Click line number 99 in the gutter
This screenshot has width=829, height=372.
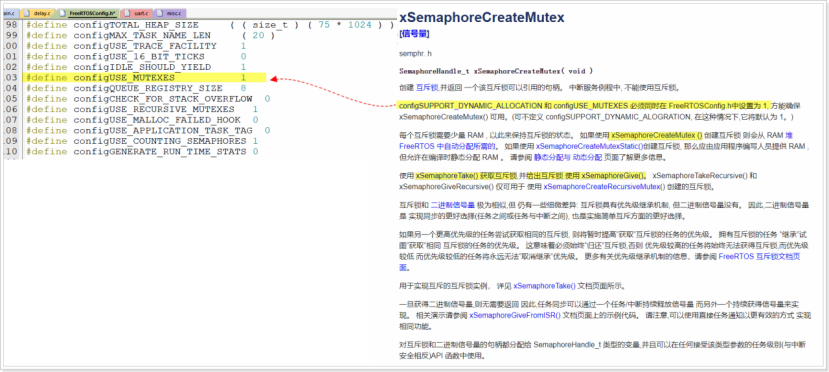(x=11, y=35)
